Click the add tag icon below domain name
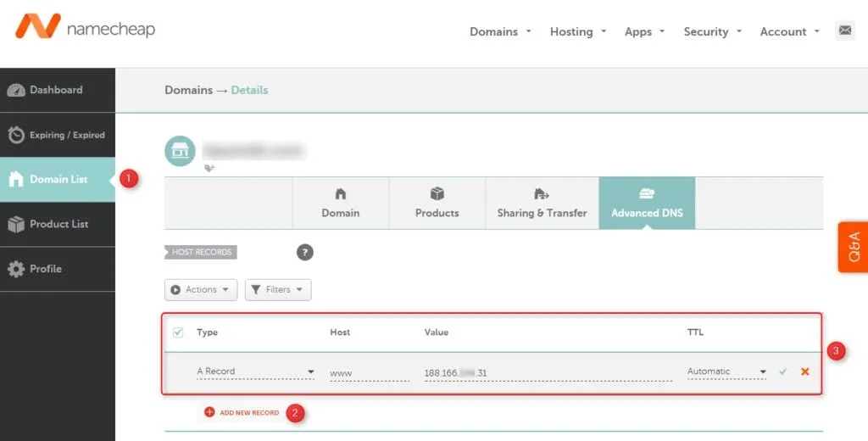868x441 pixels. click(209, 169)
